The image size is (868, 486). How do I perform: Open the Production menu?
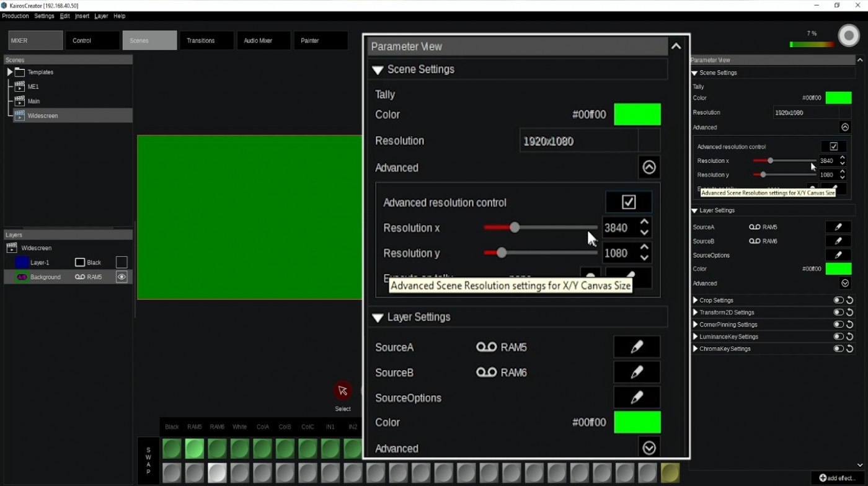15,16
